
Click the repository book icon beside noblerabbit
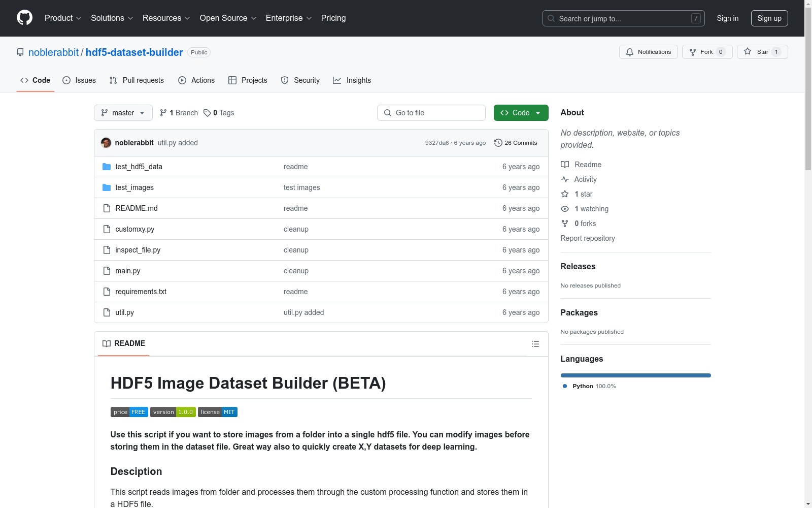20,52
